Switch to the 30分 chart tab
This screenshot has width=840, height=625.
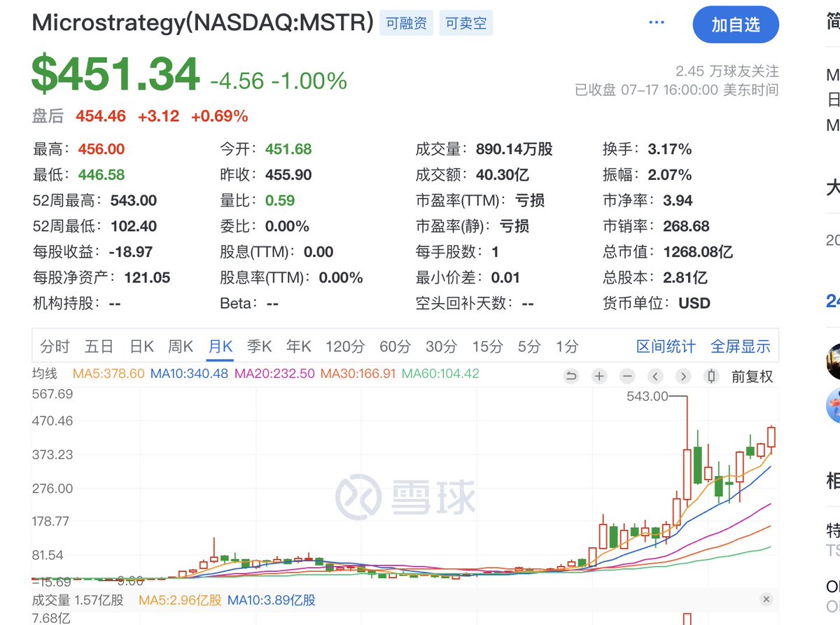click(x=441, y=346)
